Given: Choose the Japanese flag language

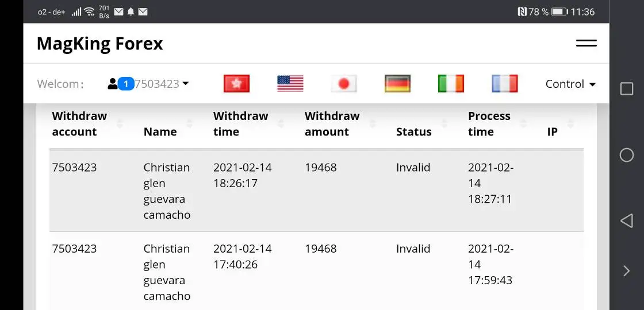Looking at the screenshot, I should (344, 84).
